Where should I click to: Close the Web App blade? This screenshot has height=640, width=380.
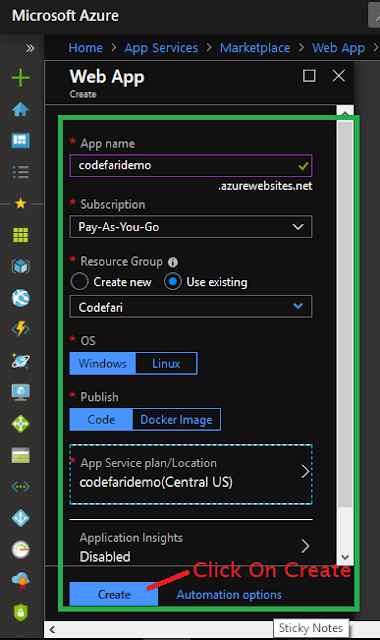tap(339, 76)
